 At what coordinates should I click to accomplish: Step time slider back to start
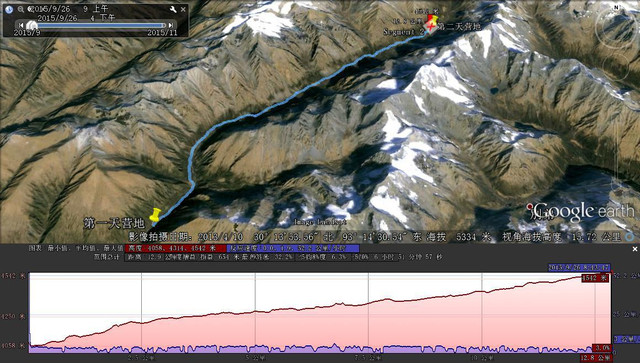[x=21, y=25]
